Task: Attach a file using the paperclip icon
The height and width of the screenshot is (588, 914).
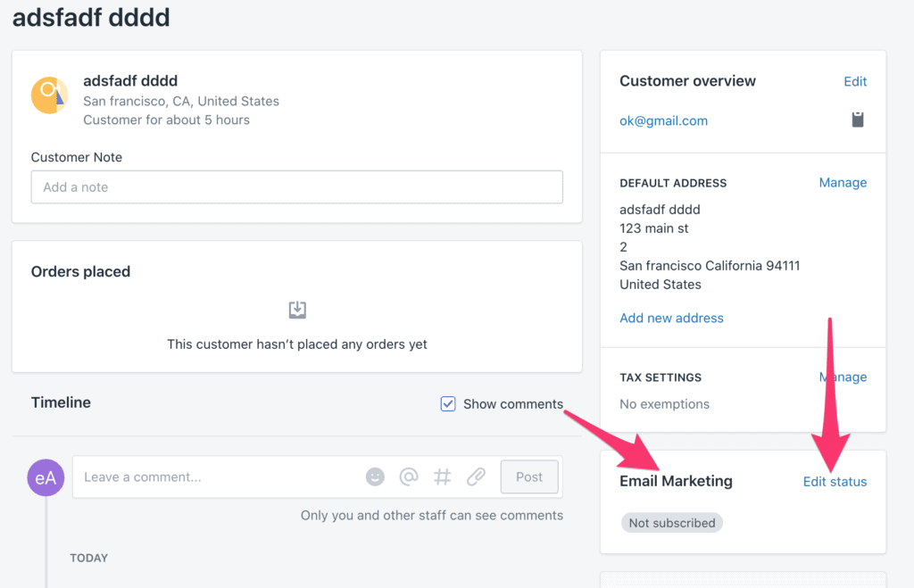Action: coord(477,476)
